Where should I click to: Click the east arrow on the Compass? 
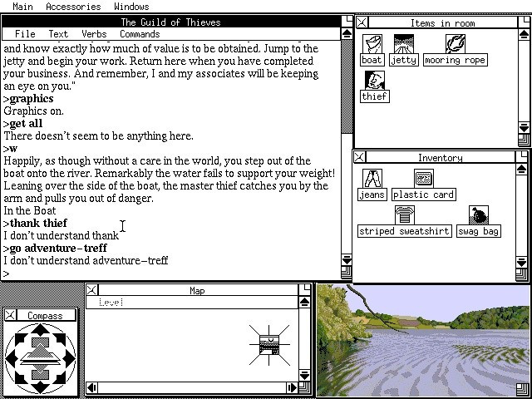click(69, 358)
